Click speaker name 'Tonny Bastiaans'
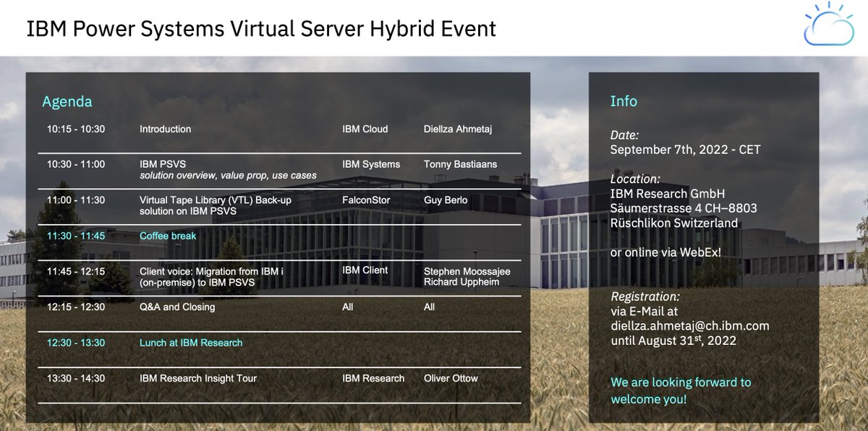The width and height of the screenshot is (868, 431). click(x=461, y=164)
